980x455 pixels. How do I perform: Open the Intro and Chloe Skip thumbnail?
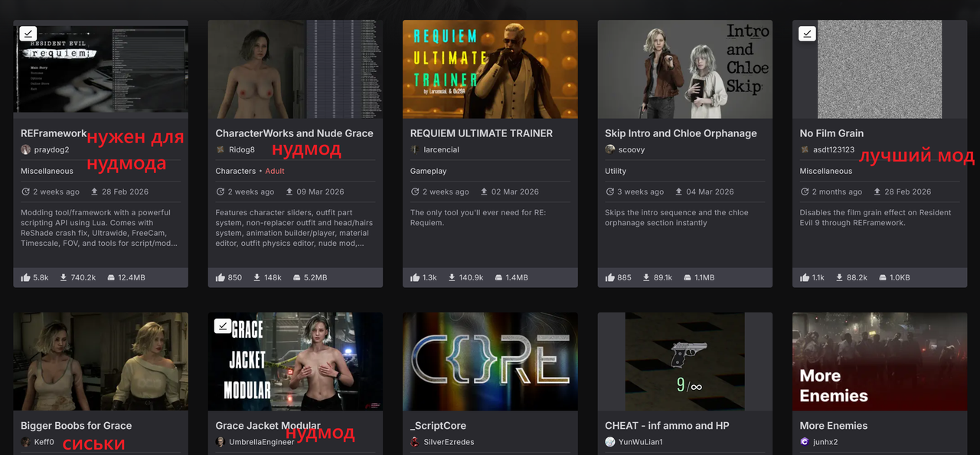pyautogui.click(x=684, y=69)
